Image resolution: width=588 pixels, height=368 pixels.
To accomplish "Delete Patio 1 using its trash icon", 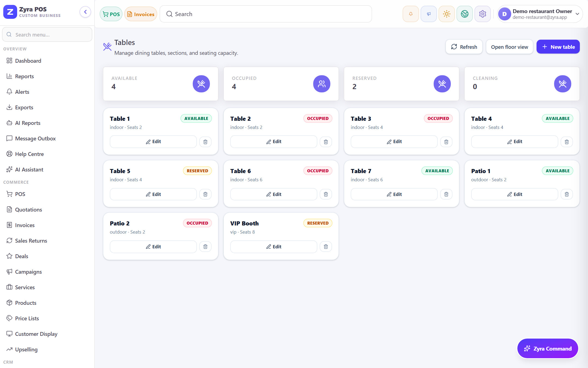I will click(x=567, y=194).
